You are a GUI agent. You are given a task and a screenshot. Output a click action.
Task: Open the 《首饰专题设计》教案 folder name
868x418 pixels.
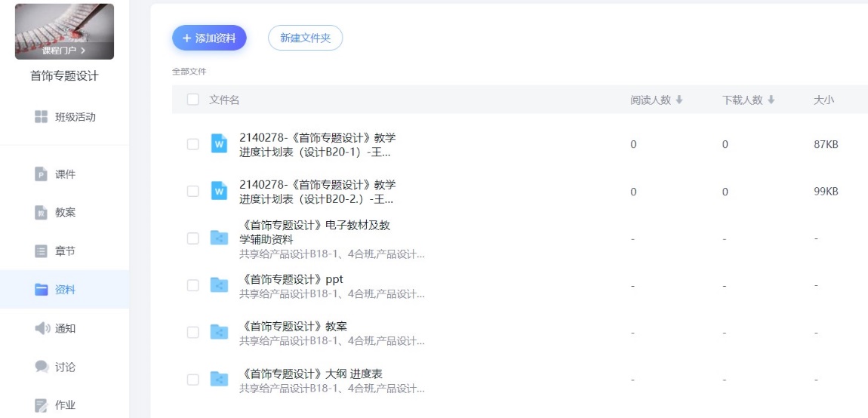(294, 326)
